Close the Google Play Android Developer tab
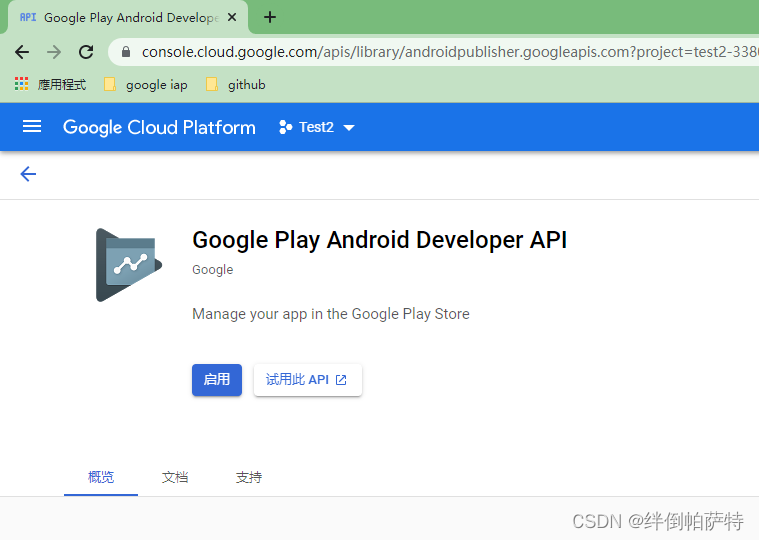 click(x=232, y=17)
